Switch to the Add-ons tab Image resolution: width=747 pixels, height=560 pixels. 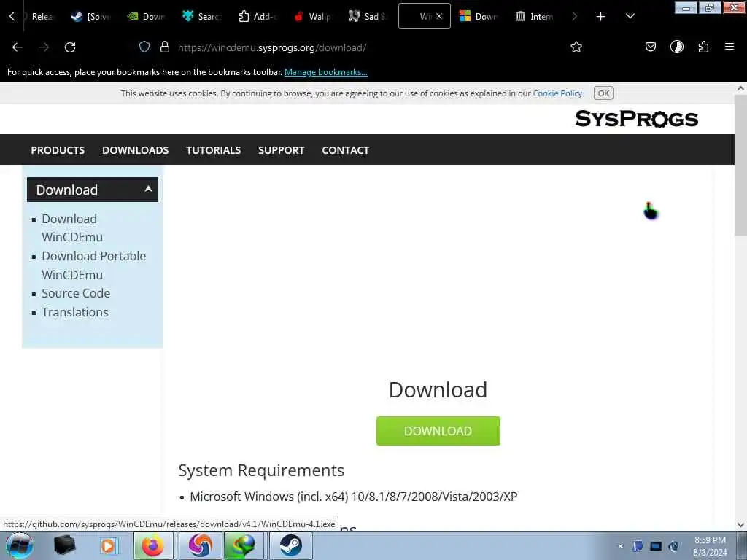tap(258, 16)
